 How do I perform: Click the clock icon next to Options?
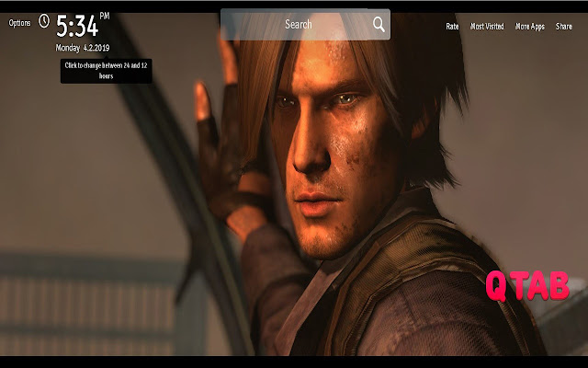[44, 21]
